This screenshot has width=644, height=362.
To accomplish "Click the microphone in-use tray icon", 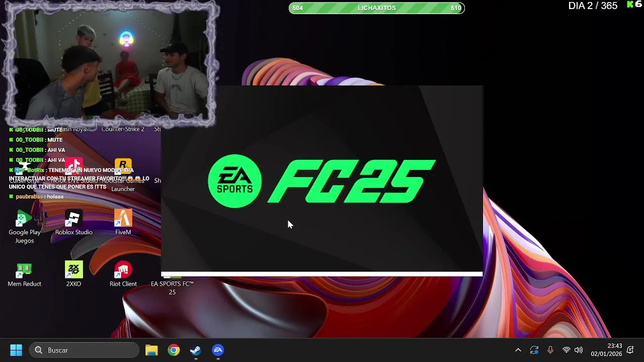I will click(x=550, y=350).
